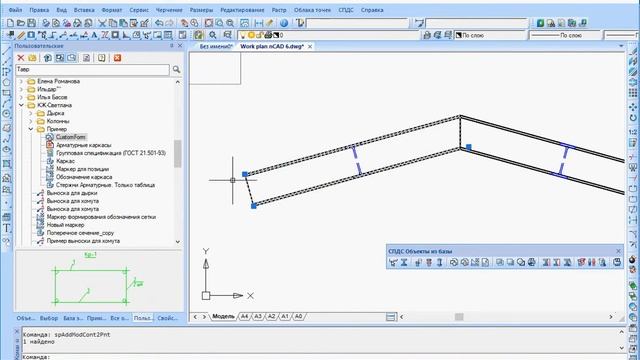Screen dimensions: 640x360
Task: Select Маркер для позиции in the tree
Action: [82, 169]
